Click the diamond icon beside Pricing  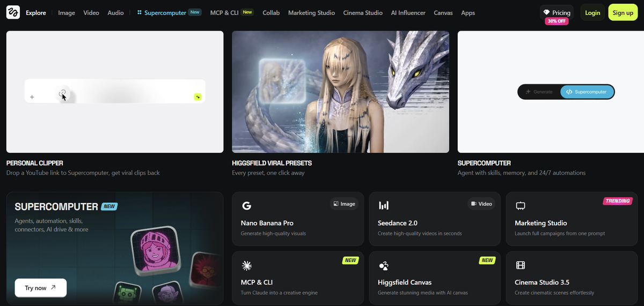546,12
